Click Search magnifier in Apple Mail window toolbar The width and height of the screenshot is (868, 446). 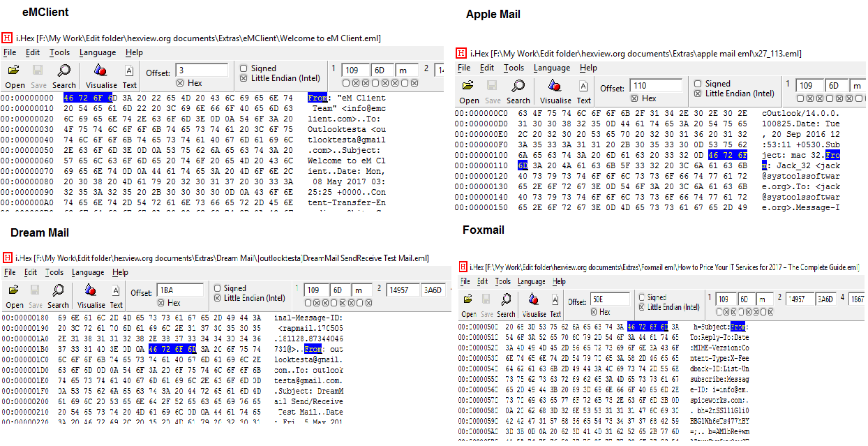518,85
